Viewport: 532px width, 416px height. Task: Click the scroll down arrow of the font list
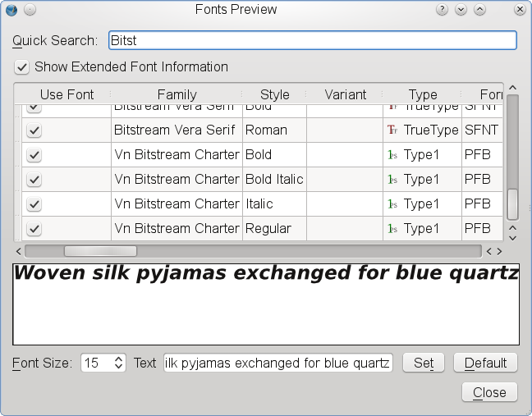tap(513, 236)
